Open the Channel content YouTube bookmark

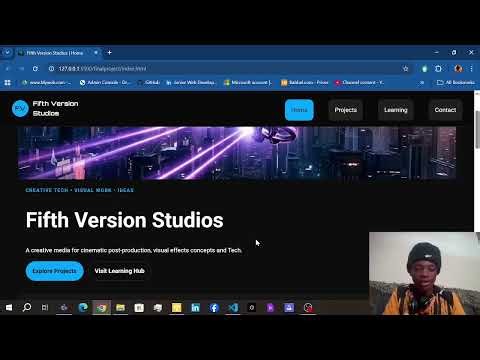(x=359, y=82)
